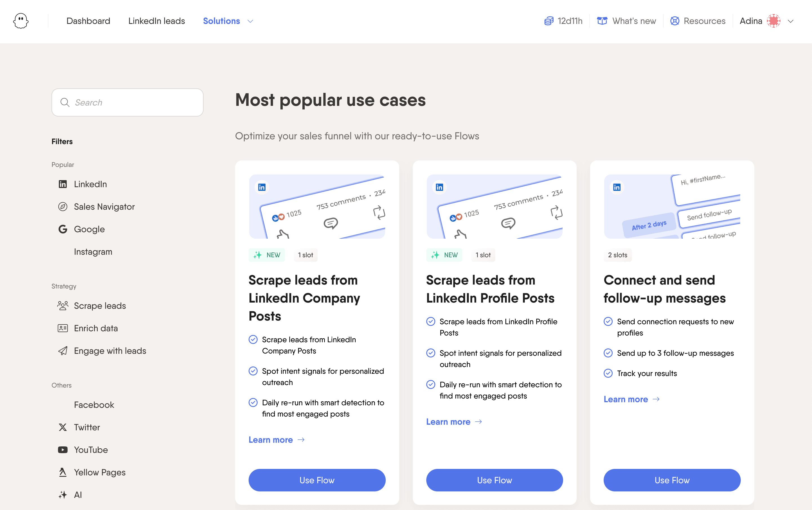Expand the Solutions dropdown chevron
812x510 pixels.
click(250, 21)
